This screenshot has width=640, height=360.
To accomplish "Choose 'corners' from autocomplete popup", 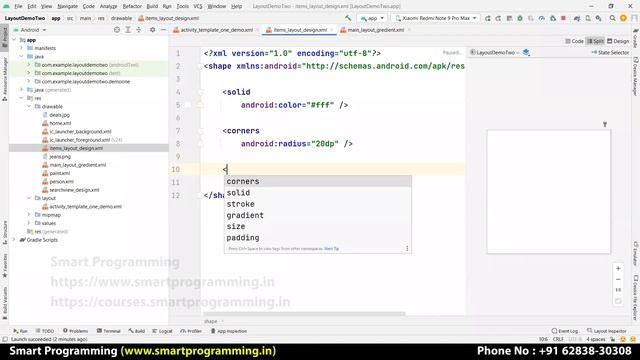I will tap(318, 181).
